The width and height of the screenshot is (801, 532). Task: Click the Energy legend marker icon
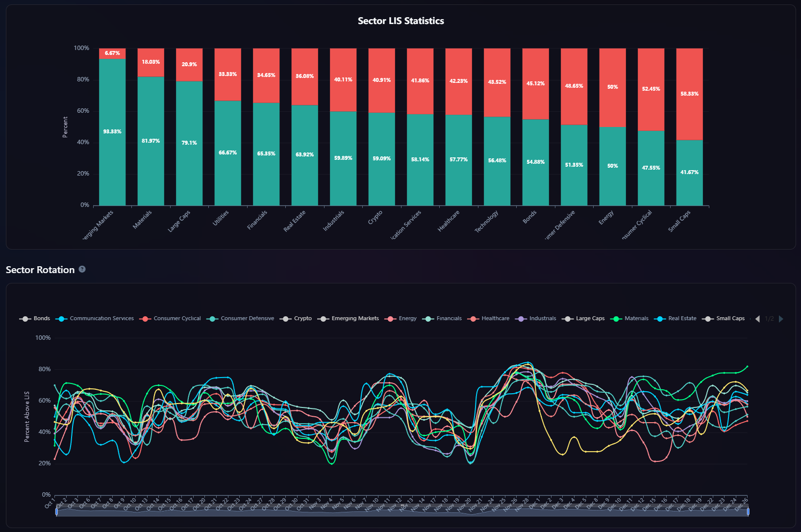pyautogui.click(x=391, y=319)
